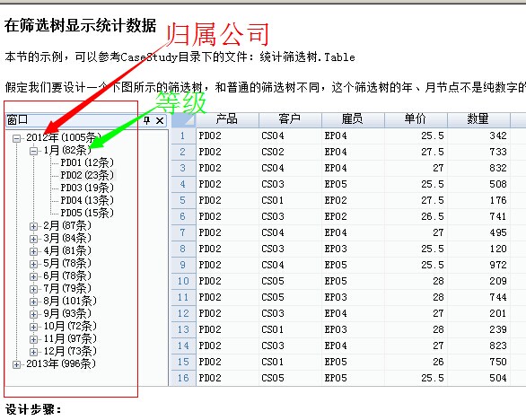Expand the 4月 (81条) node
This screenshot has height=420, width=526.
[33, 251]
